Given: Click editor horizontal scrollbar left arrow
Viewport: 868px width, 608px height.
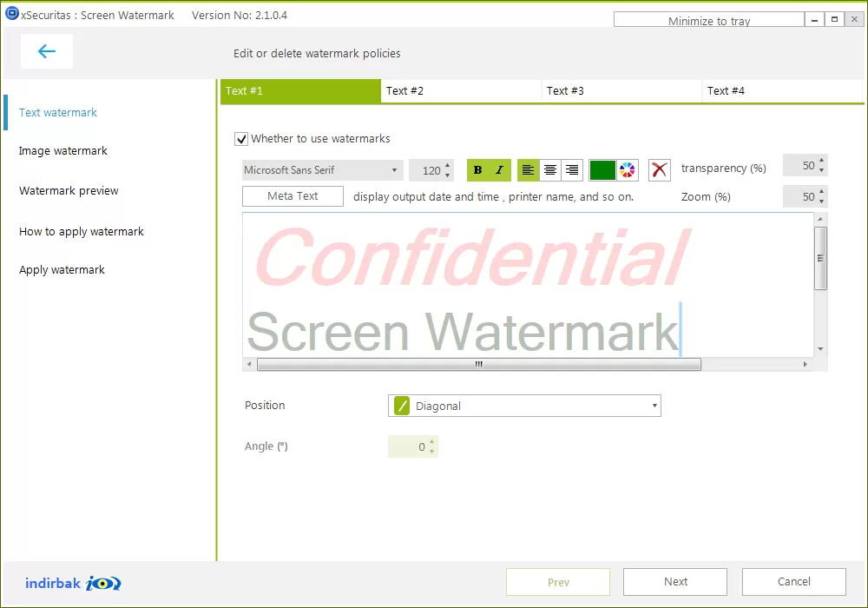Looking at the screenshot, I should click(249, 364).
